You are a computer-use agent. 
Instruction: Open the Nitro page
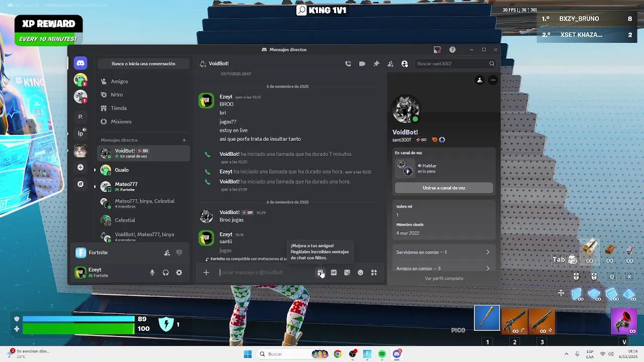coord(143,95)
